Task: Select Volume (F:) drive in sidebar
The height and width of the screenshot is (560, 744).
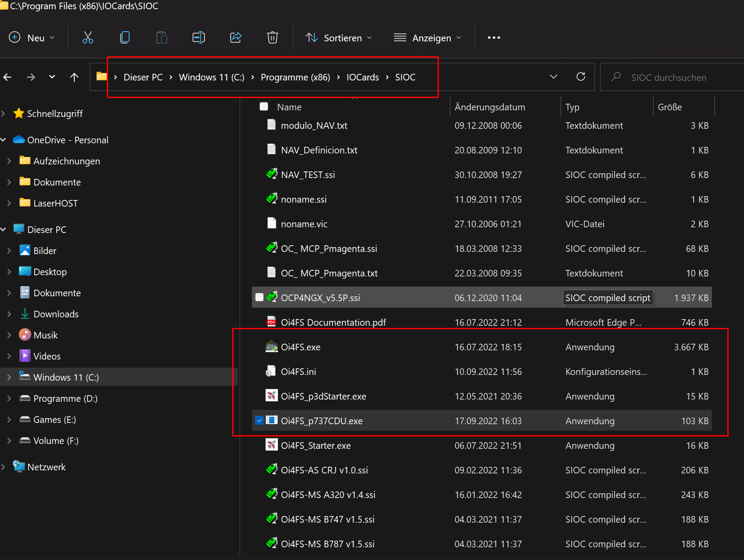Action: click(56, 440)
